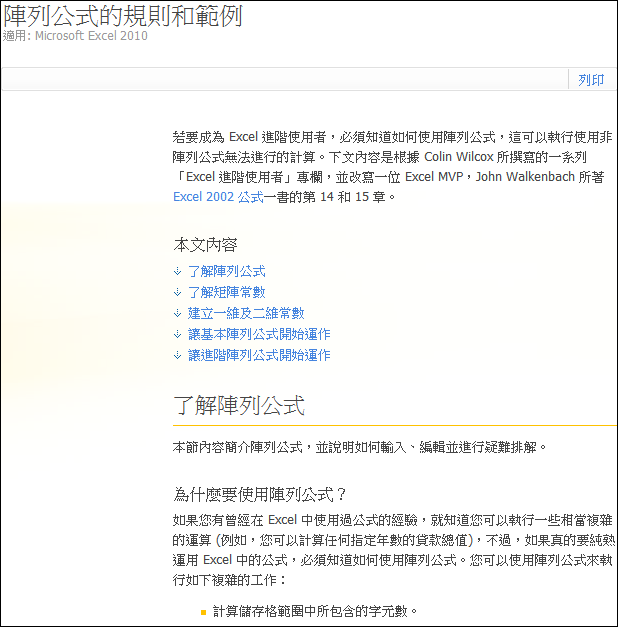Click the 適用: Microsoft Excel 2010 text
Viewport: 618px width, 627px height.
click(75, 36)
